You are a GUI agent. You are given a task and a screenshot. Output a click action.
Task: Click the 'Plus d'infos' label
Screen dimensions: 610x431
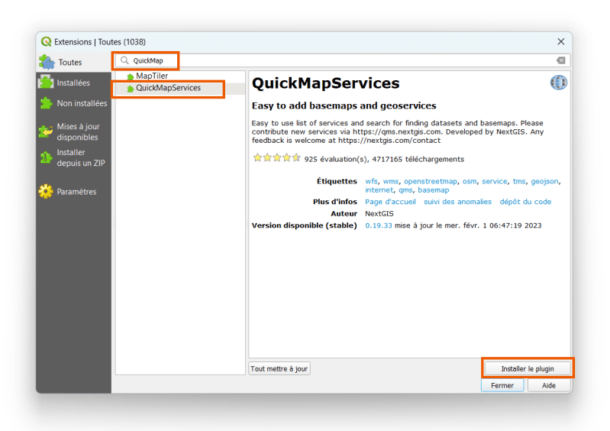coord(335,201)
